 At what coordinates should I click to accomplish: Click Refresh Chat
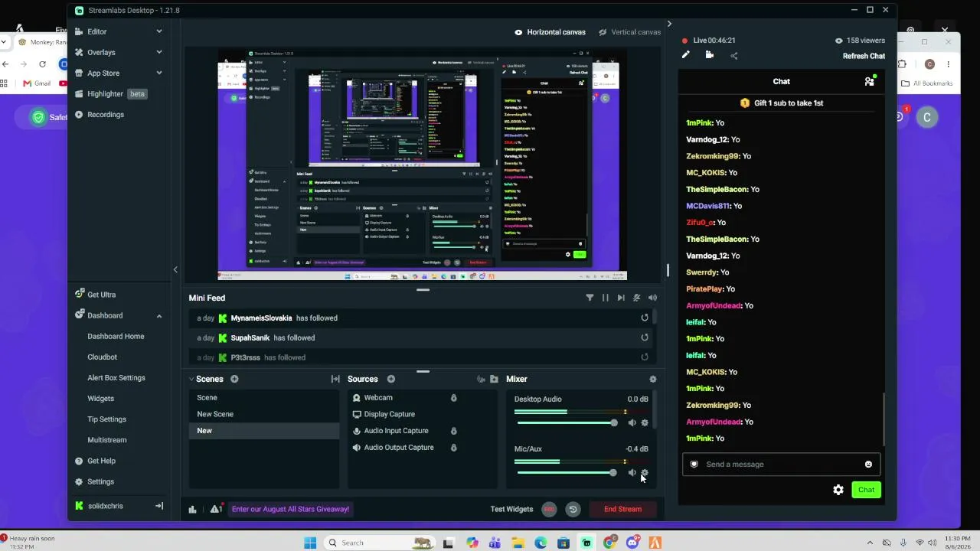864,56
